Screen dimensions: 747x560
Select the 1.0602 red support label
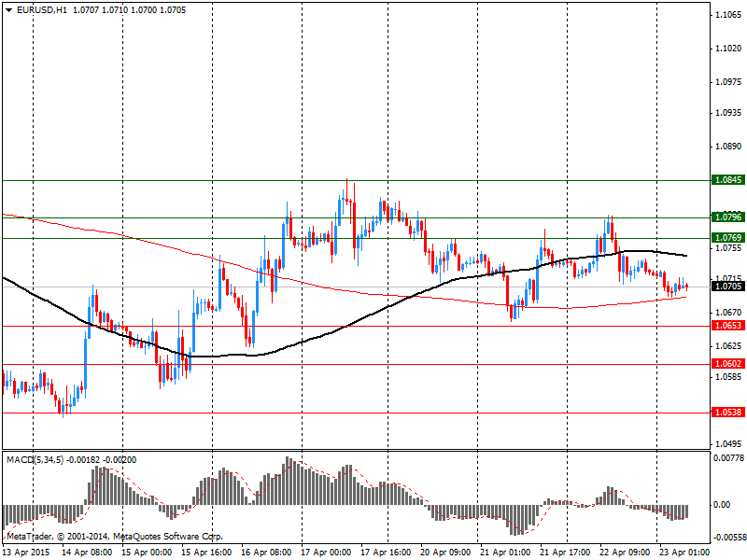pos(728,364)
